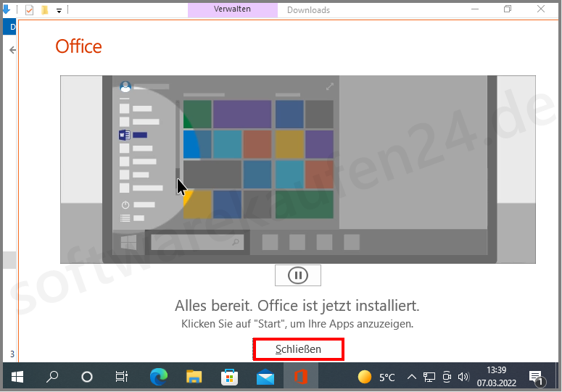Open weather widget showing 5°C
Viewport: 562px width, 392px height.
(376, 377)
